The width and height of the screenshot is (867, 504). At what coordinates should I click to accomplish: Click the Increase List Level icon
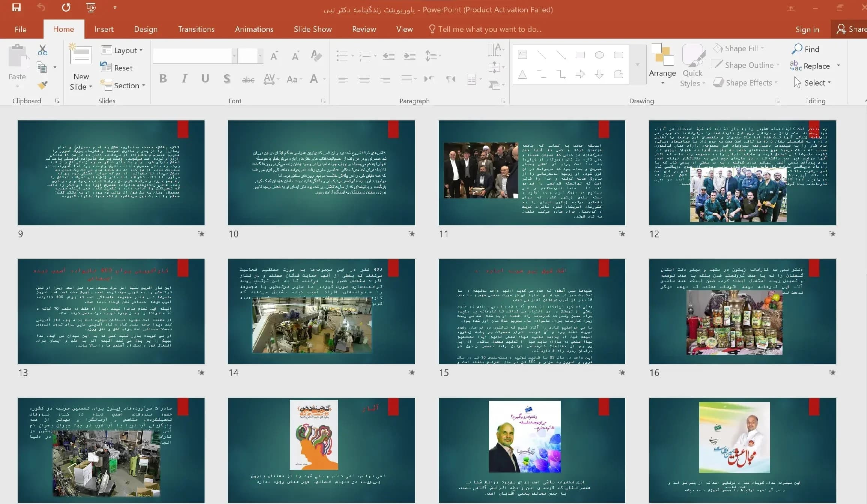point(409,56)
